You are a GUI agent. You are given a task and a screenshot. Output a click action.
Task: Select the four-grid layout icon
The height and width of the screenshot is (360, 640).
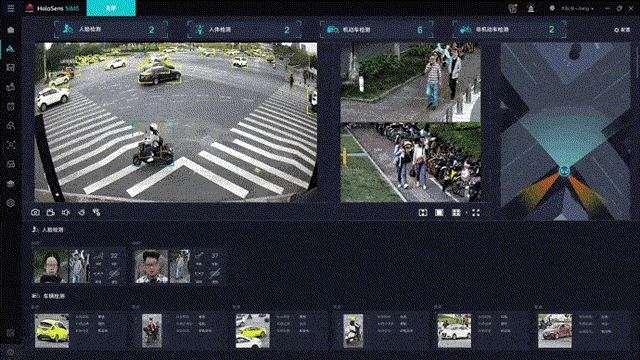point(456,213)
